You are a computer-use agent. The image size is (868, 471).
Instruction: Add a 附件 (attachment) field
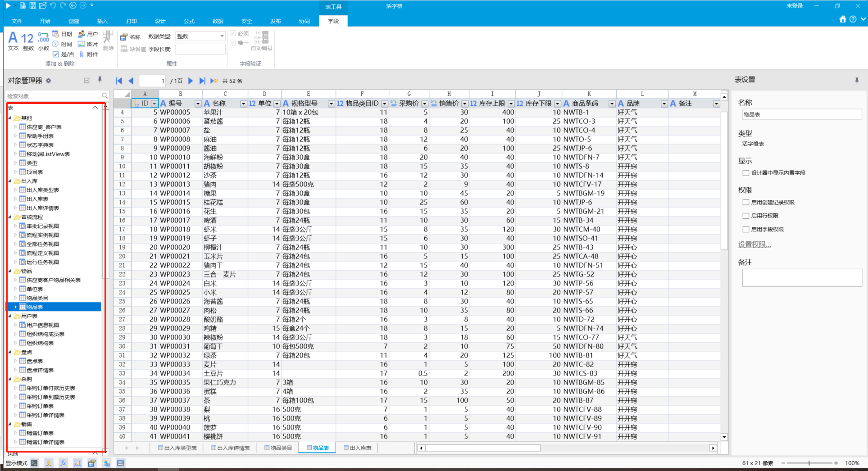[x=88, y=54]
